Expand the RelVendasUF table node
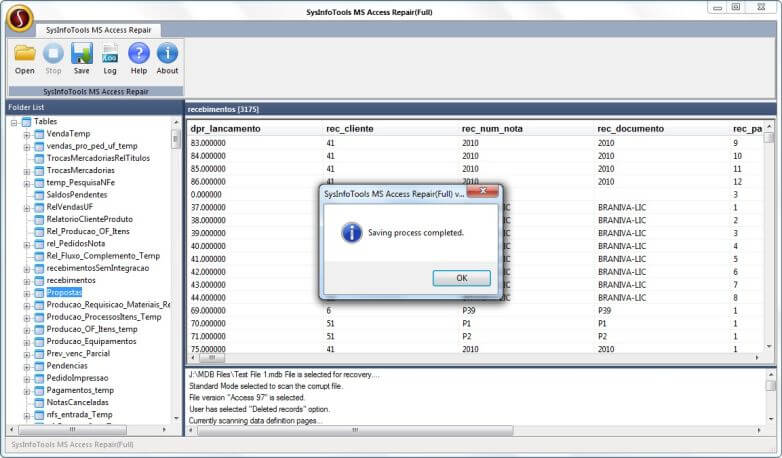This screenshot has height=458, width=782. pyautogui.click(x=27, y=207)
